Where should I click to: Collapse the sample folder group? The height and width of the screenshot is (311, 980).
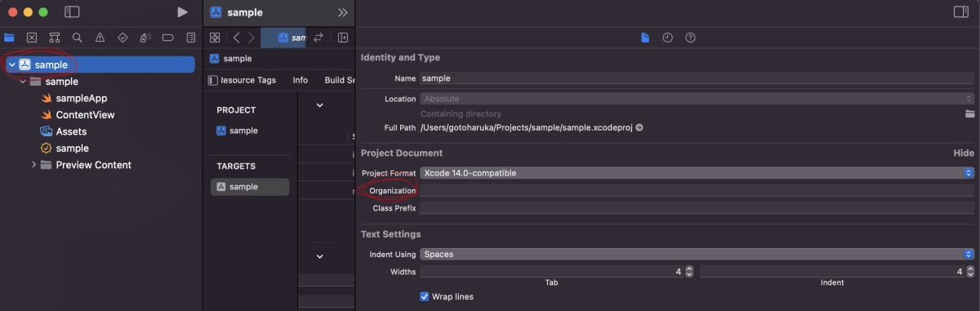[23, 82]
